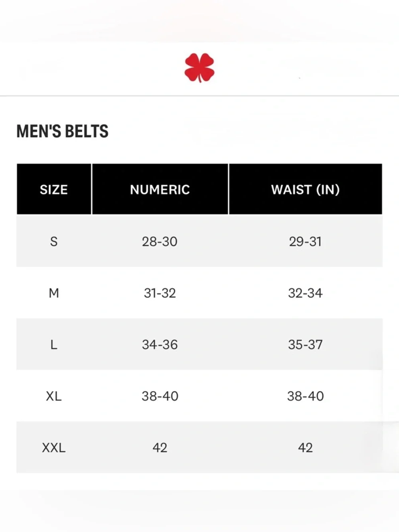Click the red four-leaf clover logo

pos(199,68)
